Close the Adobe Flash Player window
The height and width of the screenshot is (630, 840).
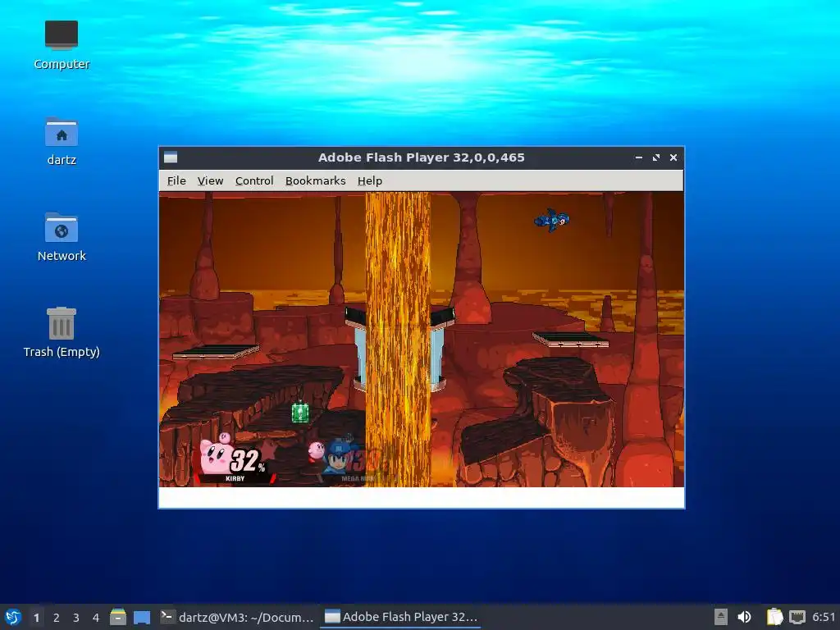pyautogui.click(x=673, y=157)
